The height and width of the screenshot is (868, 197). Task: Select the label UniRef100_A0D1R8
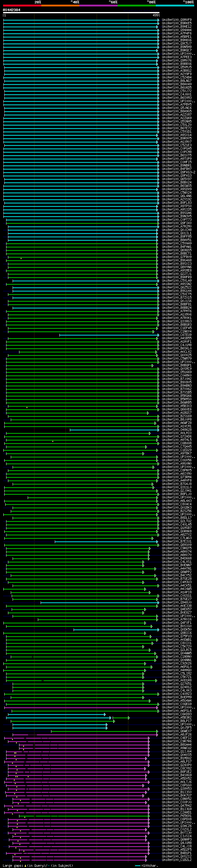pyautogui.click(x=177, y=680)
